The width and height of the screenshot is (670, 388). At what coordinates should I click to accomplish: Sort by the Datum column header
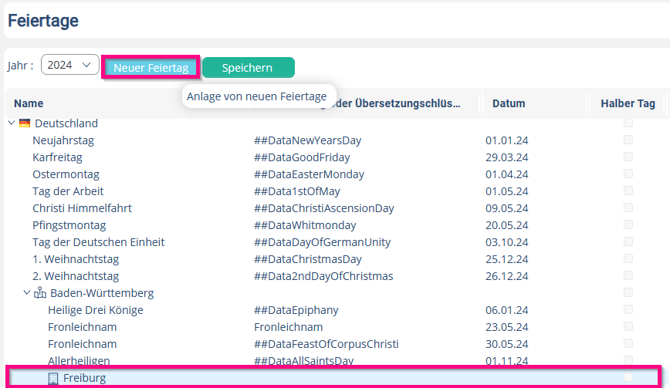[x=508, y=103]
